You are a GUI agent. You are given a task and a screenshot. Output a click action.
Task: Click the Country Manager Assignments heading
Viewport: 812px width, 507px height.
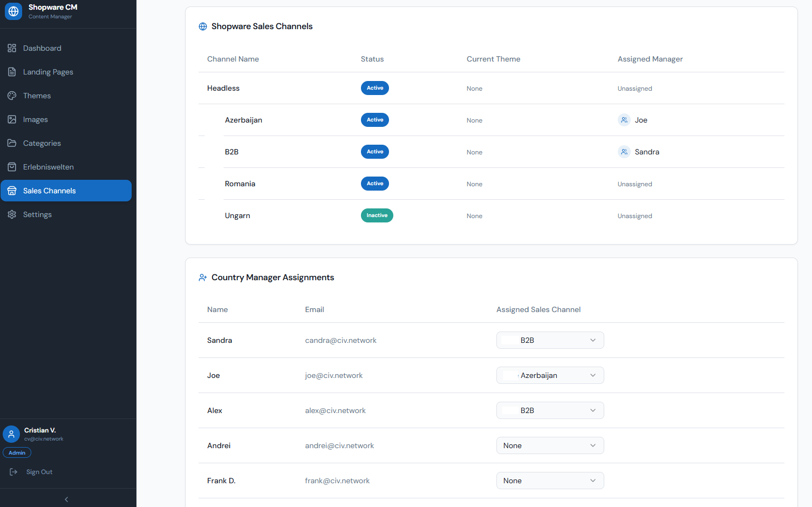(273, 278)
